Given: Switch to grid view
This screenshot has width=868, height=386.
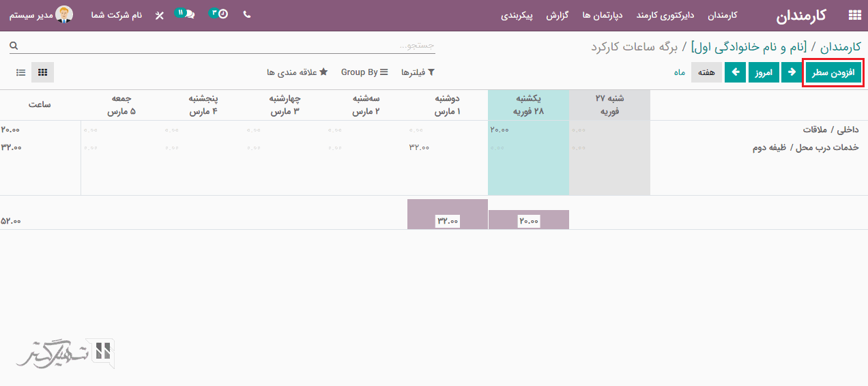Looking at the screenshot, I should (x=42, y=72).
